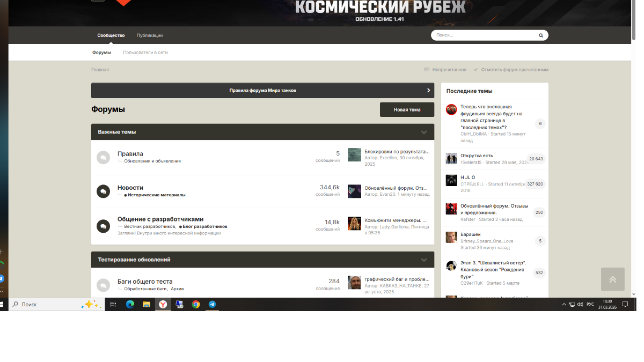Click the scroll-to-top double-arrow button
644x362 pixels.
[612, 279]
